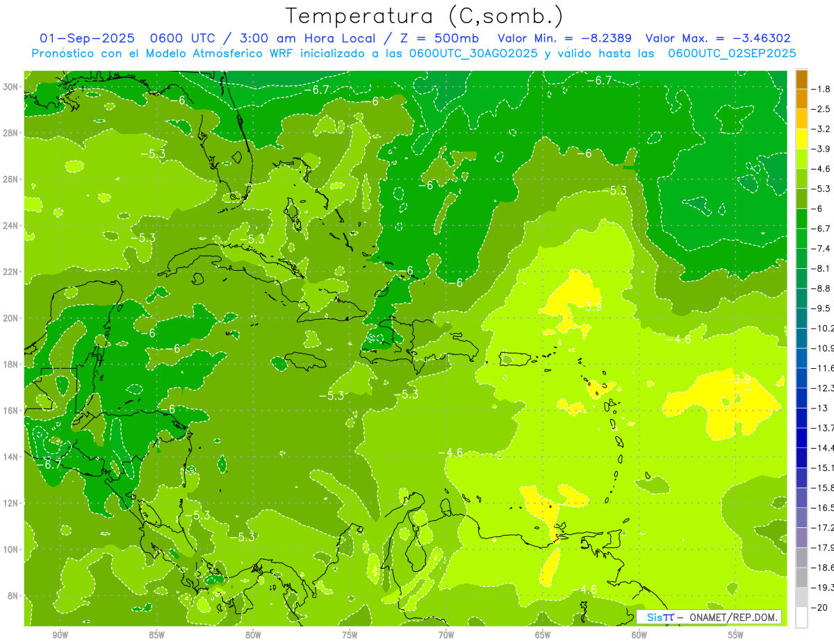
Task: Click the '20N' latitude label
Action: 10,318
